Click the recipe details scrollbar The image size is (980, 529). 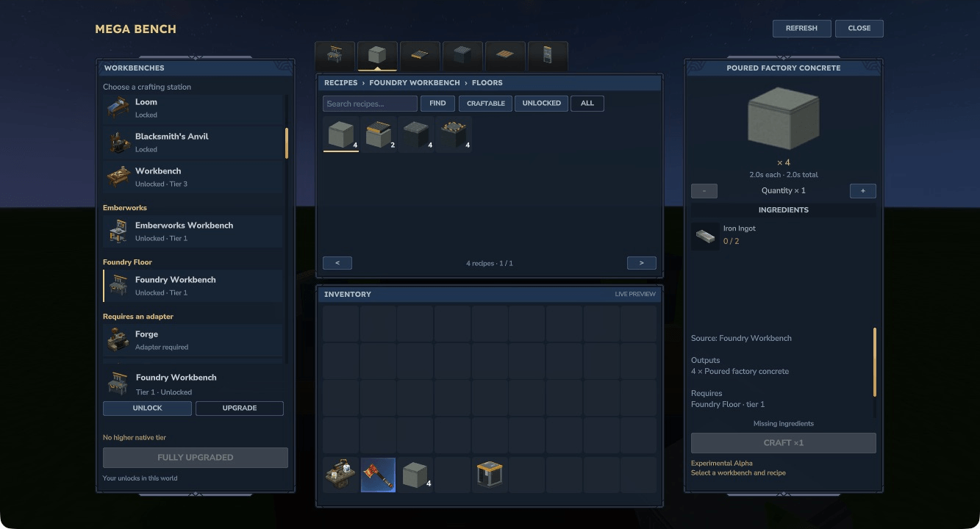tap(875, 362)
